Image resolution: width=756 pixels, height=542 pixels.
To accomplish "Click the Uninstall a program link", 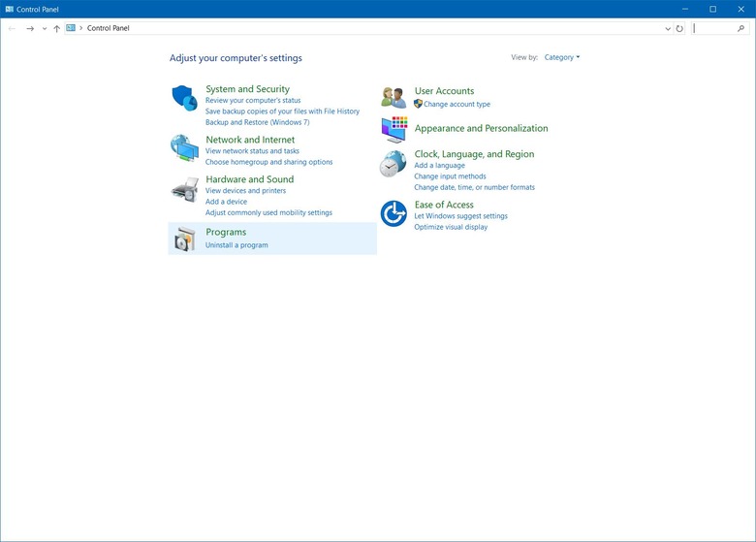I will [236, 245].
